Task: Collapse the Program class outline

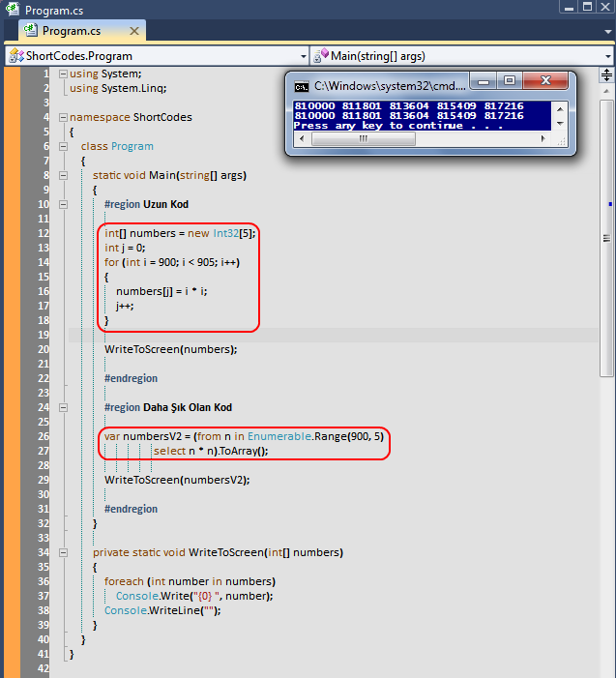Action: (63, 147)
